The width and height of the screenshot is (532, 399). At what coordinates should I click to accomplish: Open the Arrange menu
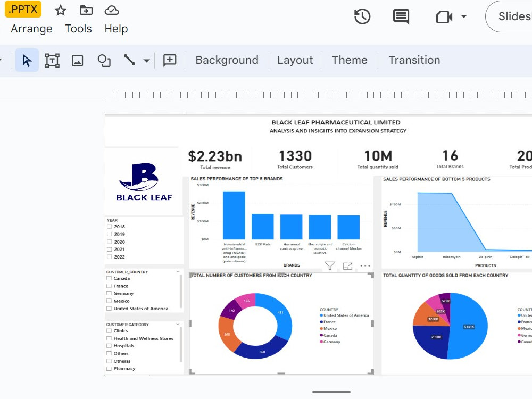[x=31, y=29]
